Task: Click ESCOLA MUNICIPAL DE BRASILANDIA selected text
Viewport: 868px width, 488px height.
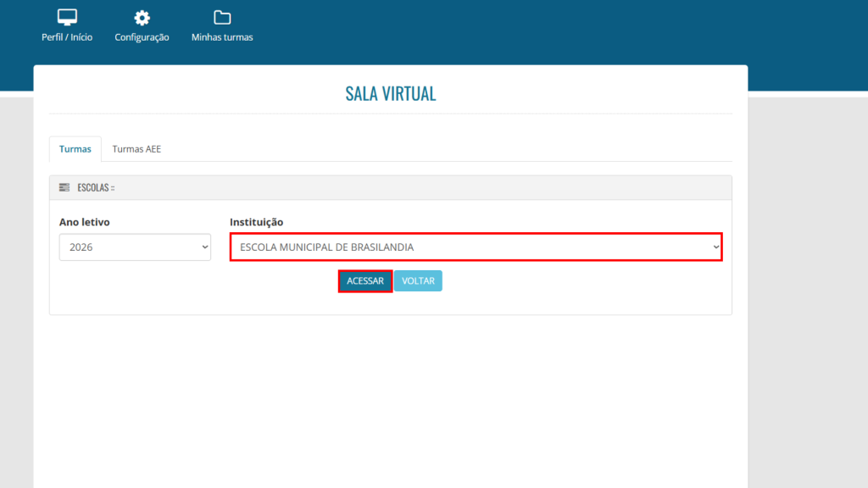Action: [327, 247]
